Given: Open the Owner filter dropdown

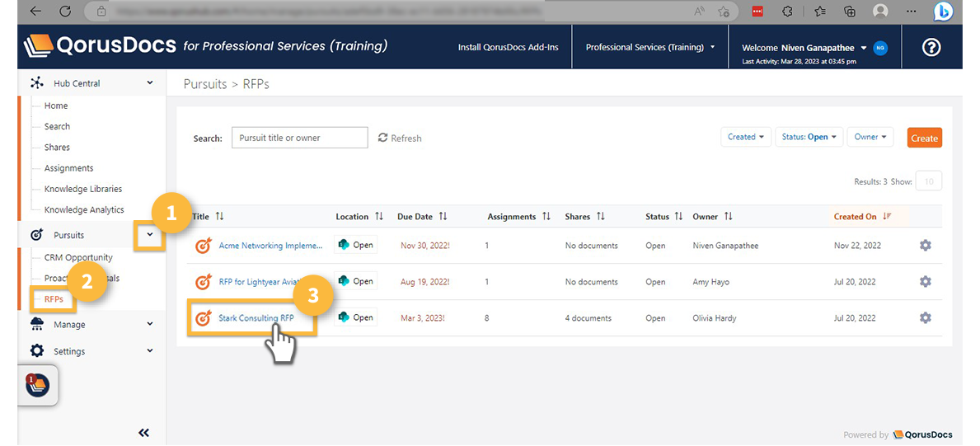Looking at the screenshot, I should coord(870,137).
